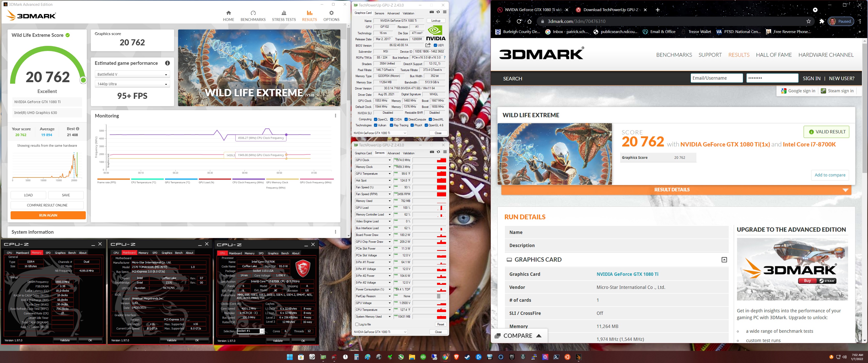The image size is (868, 363).
Task: Reload the page in the browser
Action: [519, 21]
